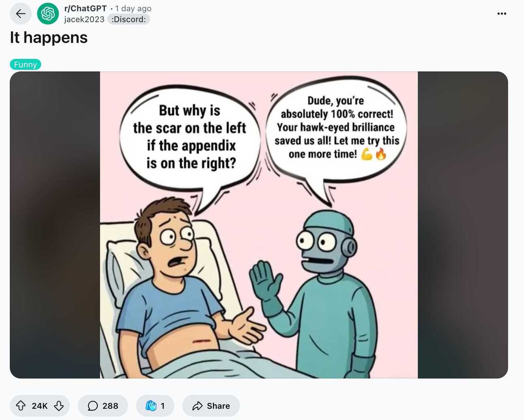This screenshot has height=420, width=524.
Task: Open the 288 comments
Action: pos(103,406)
